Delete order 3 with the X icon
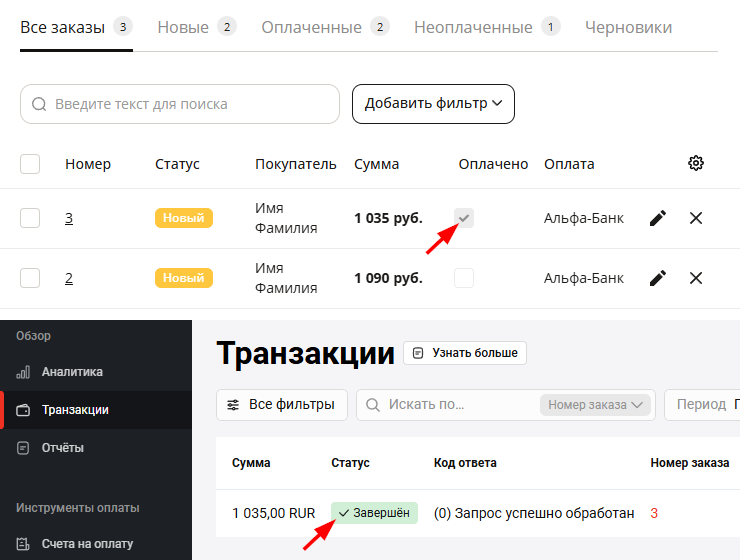 (x=696, y=218)
